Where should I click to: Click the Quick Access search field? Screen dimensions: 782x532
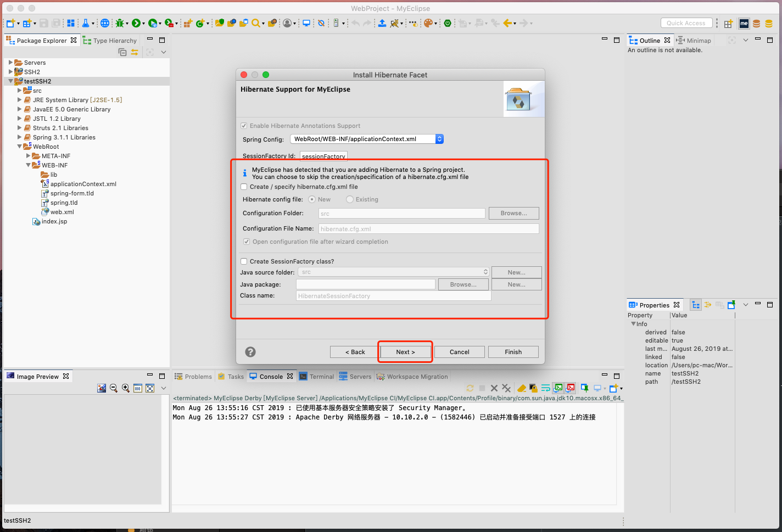[686, 23]
